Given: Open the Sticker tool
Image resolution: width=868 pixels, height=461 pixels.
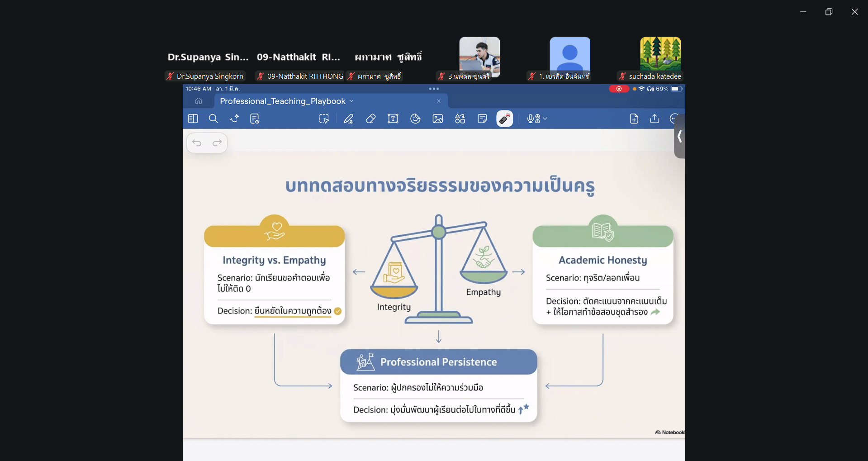Looking at the screenshot, I should (x=415, y=119).
